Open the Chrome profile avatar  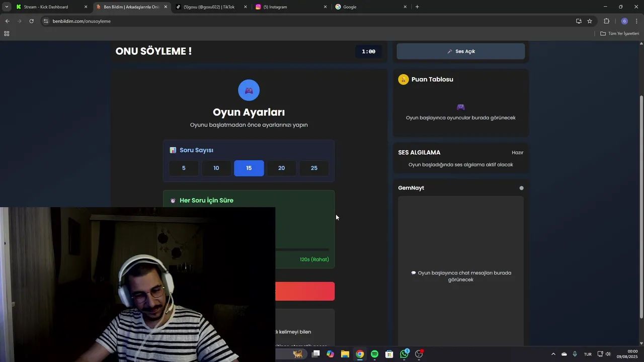[x=624, y=21]
